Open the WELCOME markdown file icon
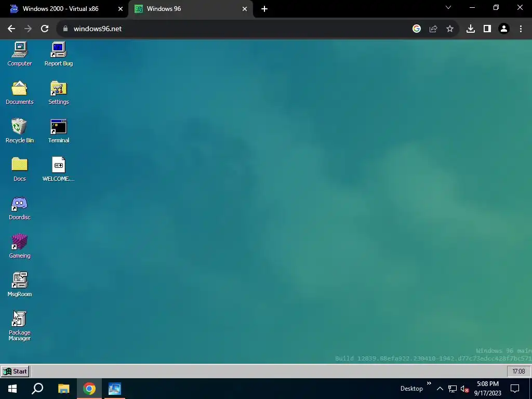This screenshot has width=532, height=399. (59, 169)
